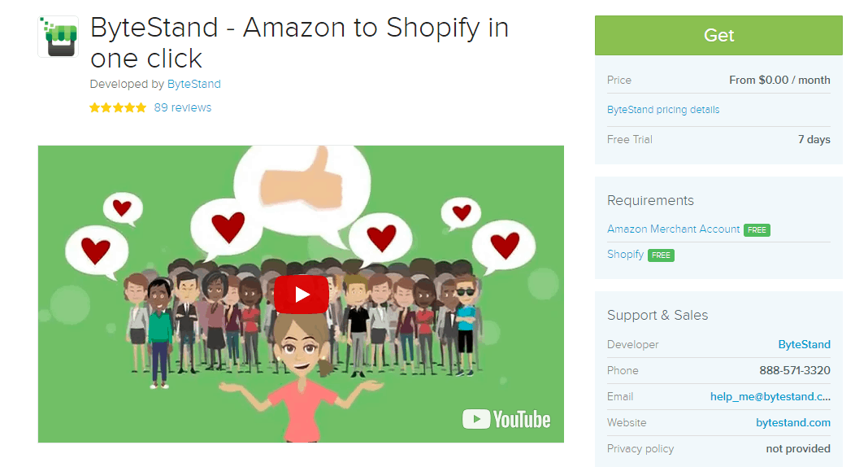The width and height of the screenshot is (868, 467).
Task: Click the FREE badge next to Shopify
Action: pyautogui.click(x=661, y=255)
